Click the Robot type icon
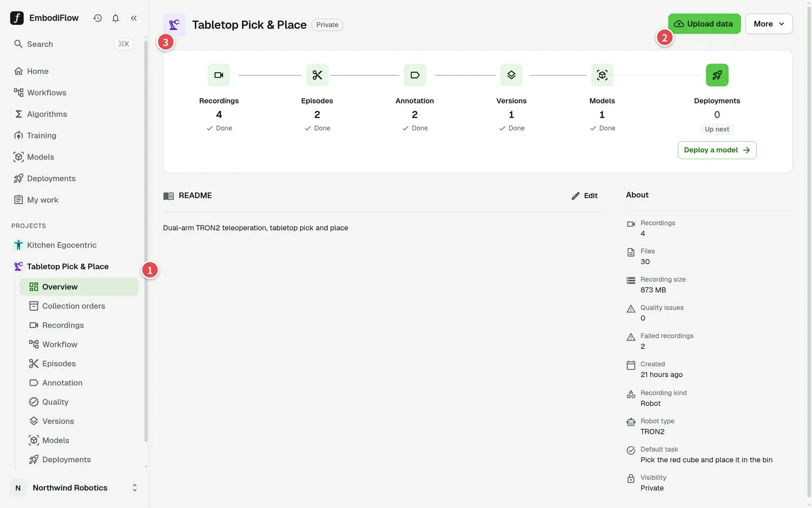This screenshot has width=812, height=508. click(x=631, y=422)
